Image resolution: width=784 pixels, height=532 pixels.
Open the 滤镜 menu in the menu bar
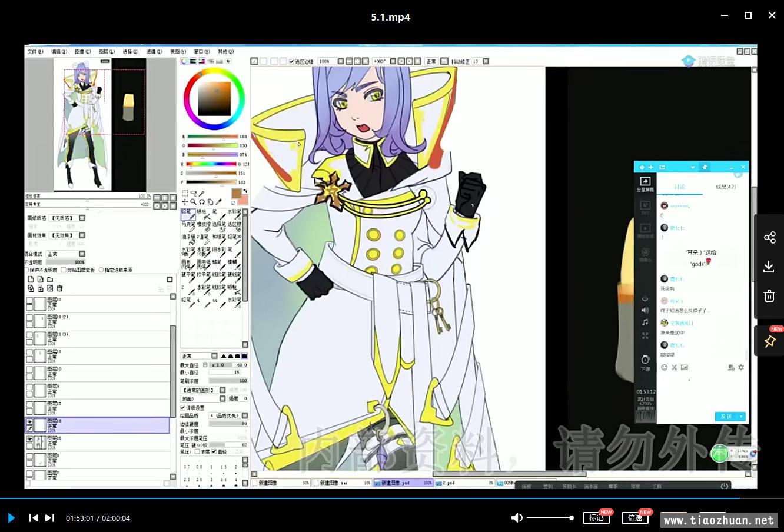[154, 52]
